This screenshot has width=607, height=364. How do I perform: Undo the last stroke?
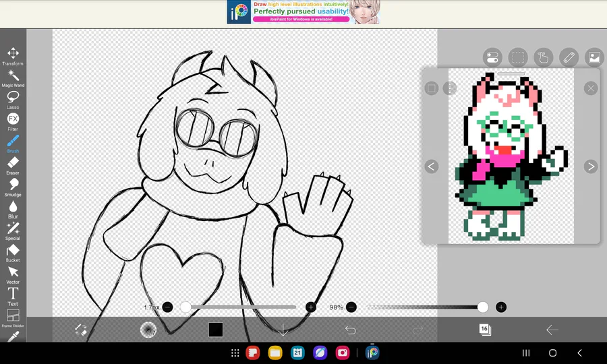pyautogui.click(x=350, y=330)
